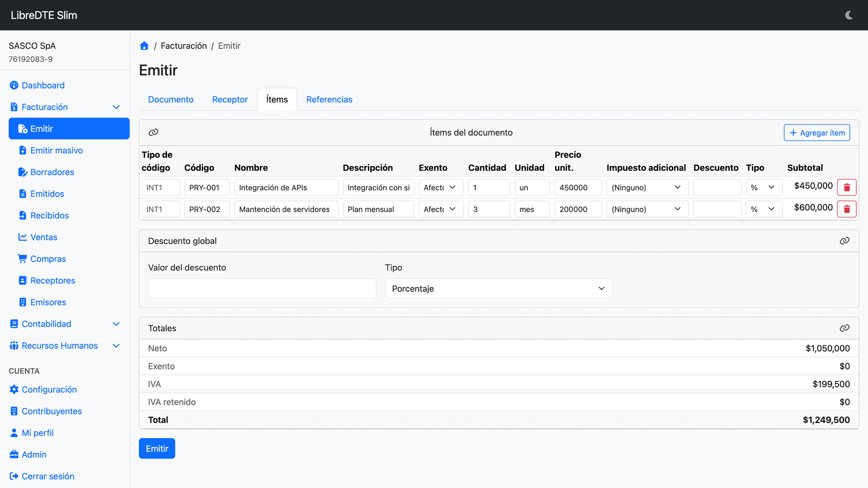Delete the PRY-002 item row

tap(846, 209)
